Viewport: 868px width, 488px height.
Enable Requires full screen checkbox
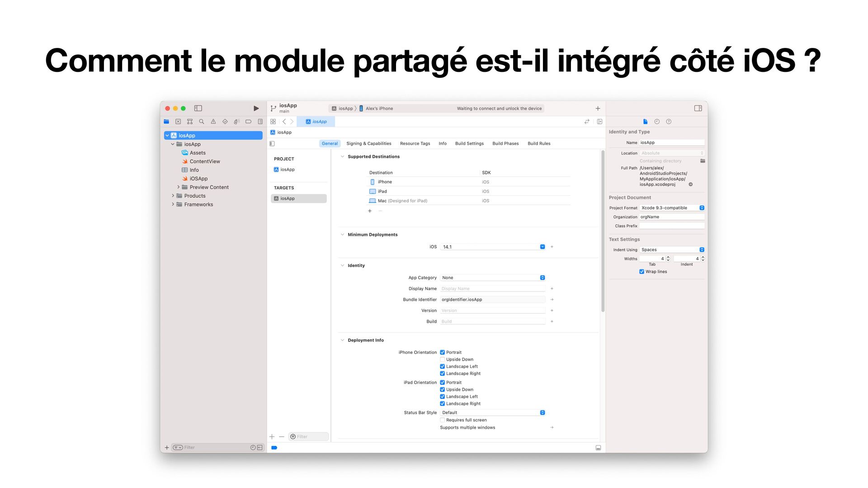pos(443,420)
